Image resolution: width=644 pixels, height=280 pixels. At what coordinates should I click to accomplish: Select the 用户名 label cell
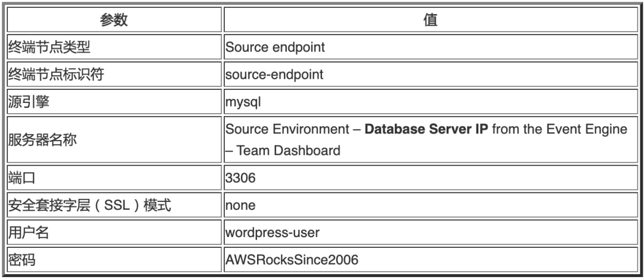point(27,234)
